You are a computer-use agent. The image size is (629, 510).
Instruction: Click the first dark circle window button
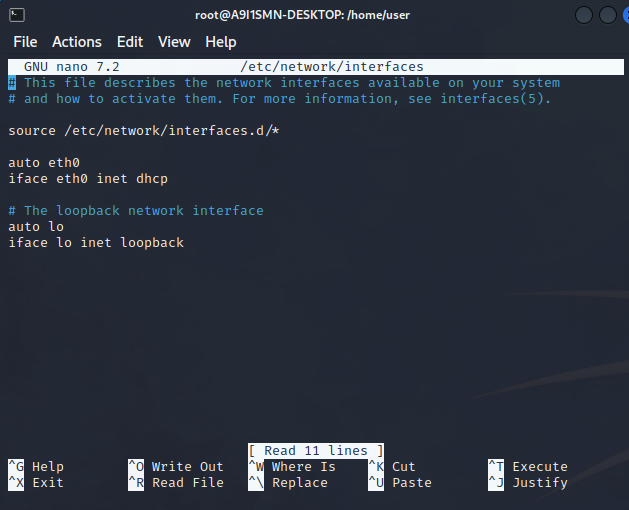pos(584,15)
